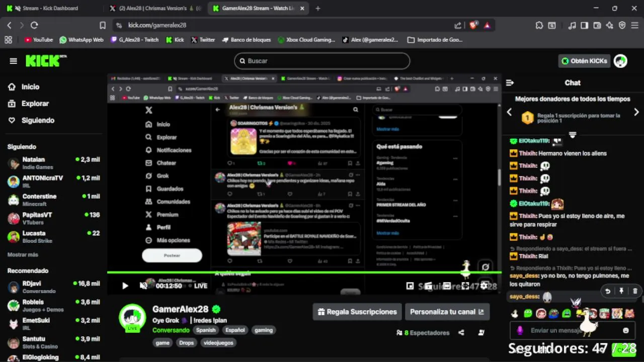This screenshot has width=644, height=362.
Task: Toggle fullscreen in video player
Action: tap(465, 286)
